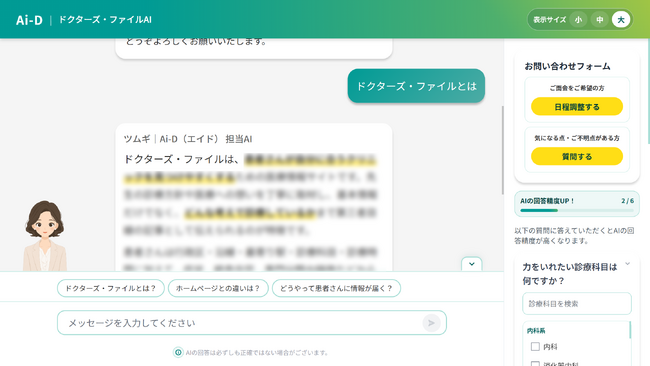The image size is (650, 366).
Task: Click the 質問する button
Action: tap(577, 156)
